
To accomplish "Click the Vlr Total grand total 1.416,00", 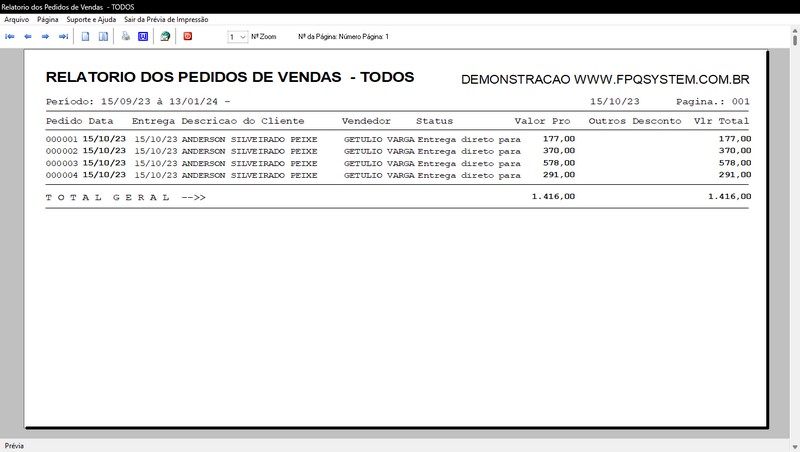I will (x=730, y=196).
